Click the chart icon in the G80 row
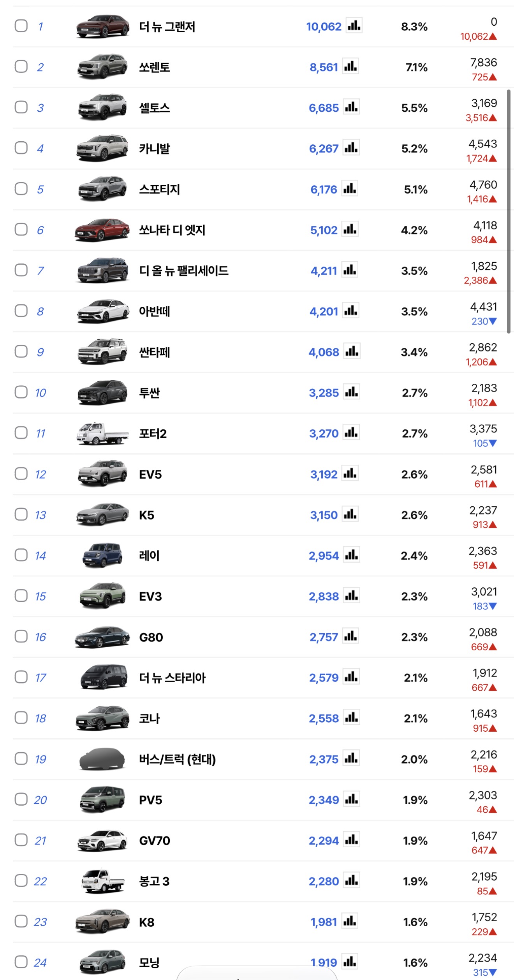 point(350,636)
